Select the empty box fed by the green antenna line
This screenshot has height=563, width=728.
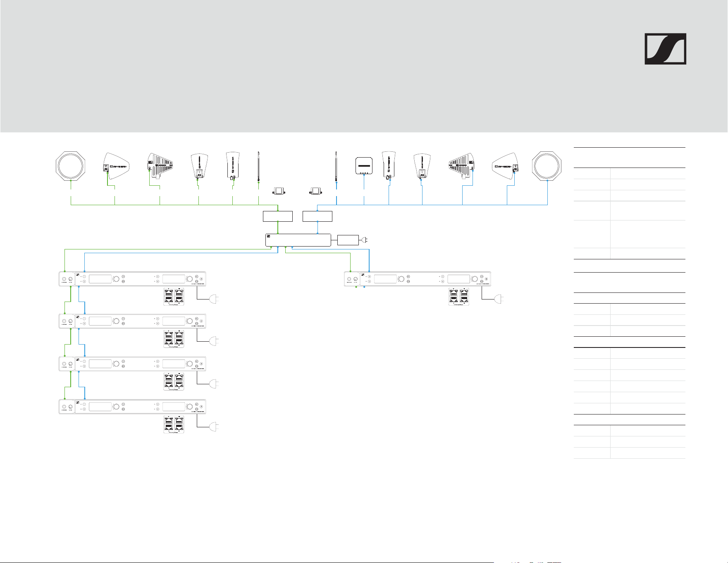click(278, 216)
